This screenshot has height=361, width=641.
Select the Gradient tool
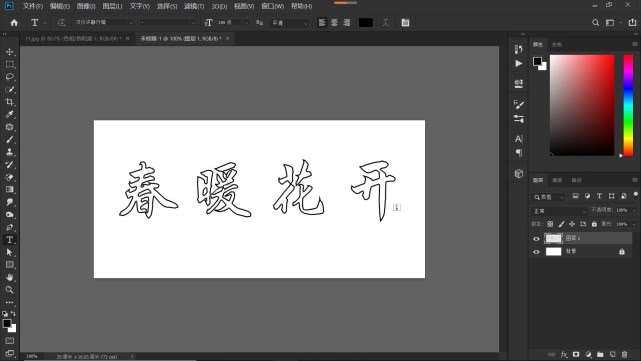[x=9, y=190]
